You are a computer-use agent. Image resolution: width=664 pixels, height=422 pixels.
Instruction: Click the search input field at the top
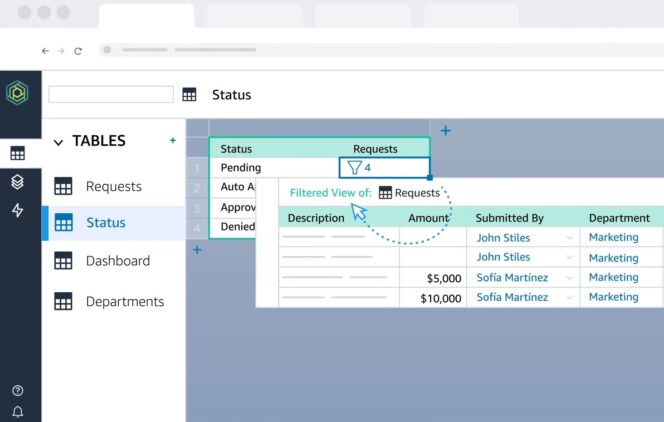(x=111, y=94)
